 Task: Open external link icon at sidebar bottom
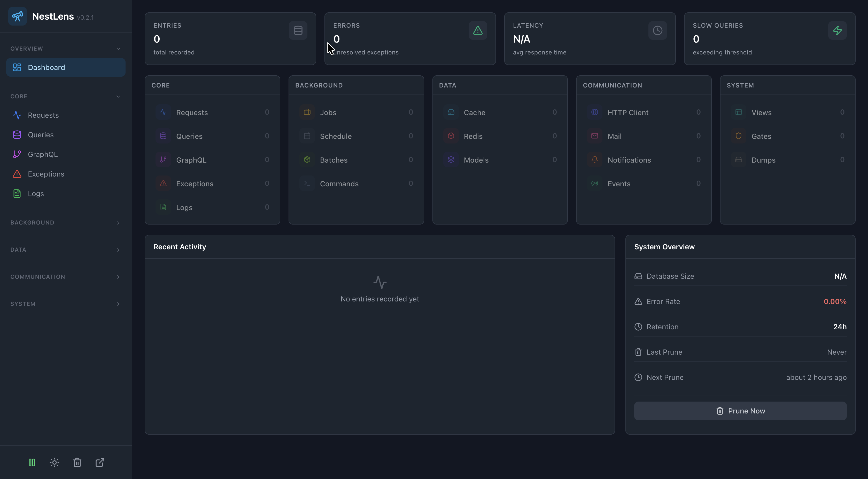99,462
